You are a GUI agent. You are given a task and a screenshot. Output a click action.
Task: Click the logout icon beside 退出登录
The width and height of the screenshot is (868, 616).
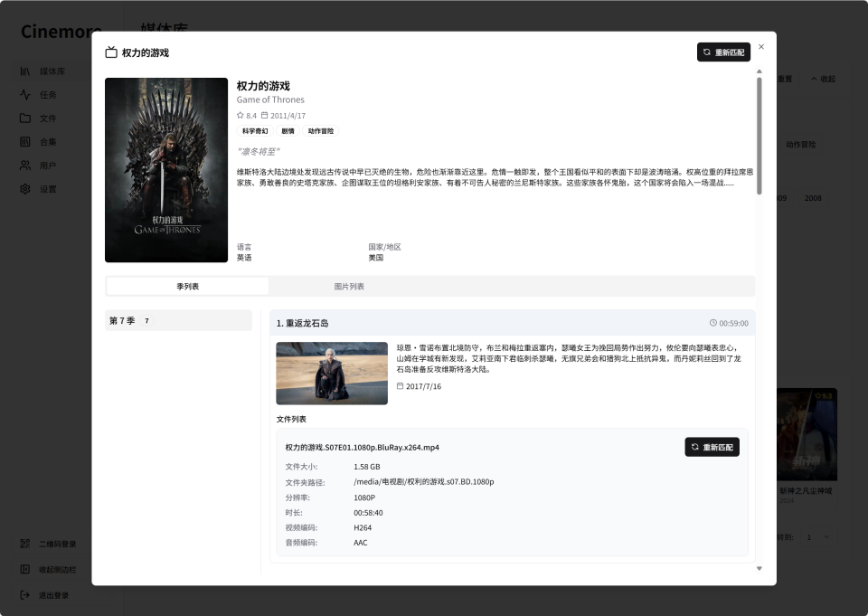(25, 595)
